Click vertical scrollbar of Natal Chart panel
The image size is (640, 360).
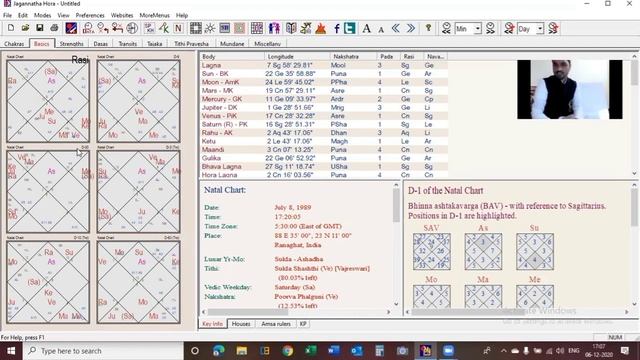(x=396, y=245)
